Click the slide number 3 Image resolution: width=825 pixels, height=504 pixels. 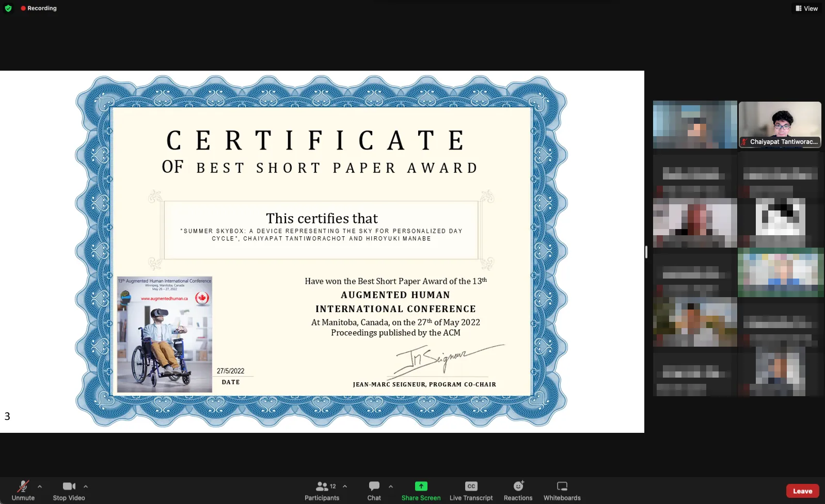pyautogui.click(x=7, y=416)
